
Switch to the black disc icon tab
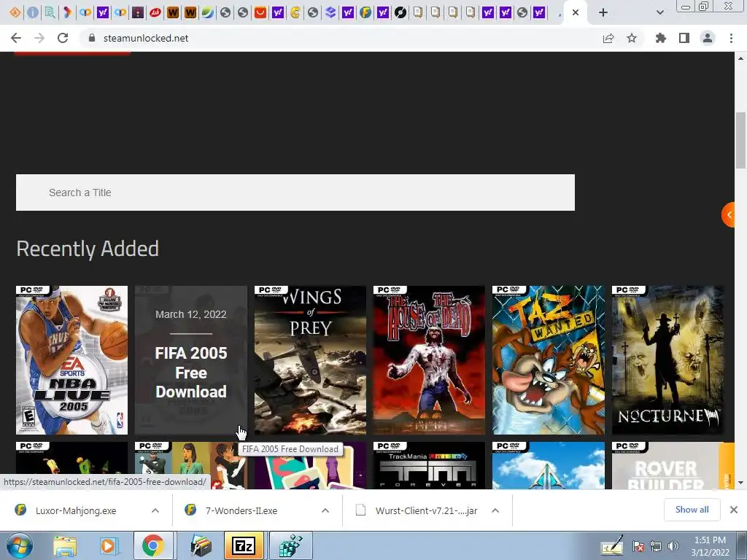click(x=400, y=12)
